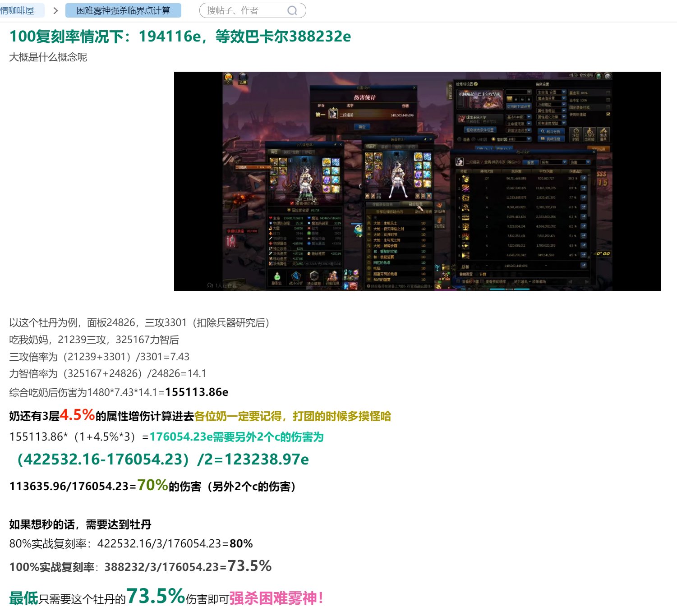Image resolution: width=677 pixels, height=616 pixels.
Task: Open the 战斗分析 icon below character stats
Action: coord(295,278)
